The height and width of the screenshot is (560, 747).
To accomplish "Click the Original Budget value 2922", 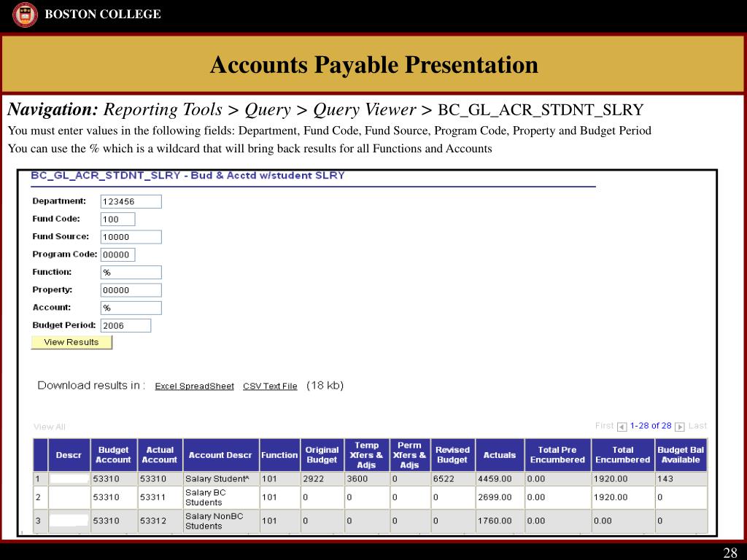I will (314, 479).
